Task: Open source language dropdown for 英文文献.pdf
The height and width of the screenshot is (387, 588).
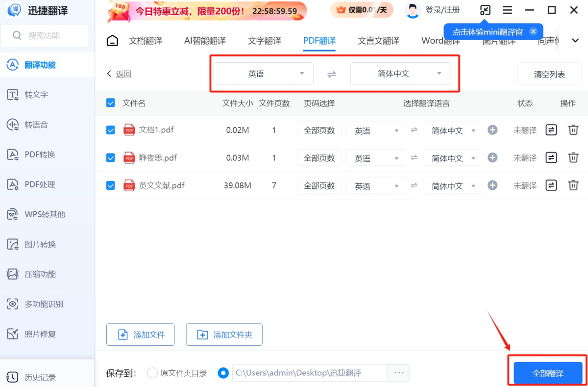Action: tap(376, 186)
